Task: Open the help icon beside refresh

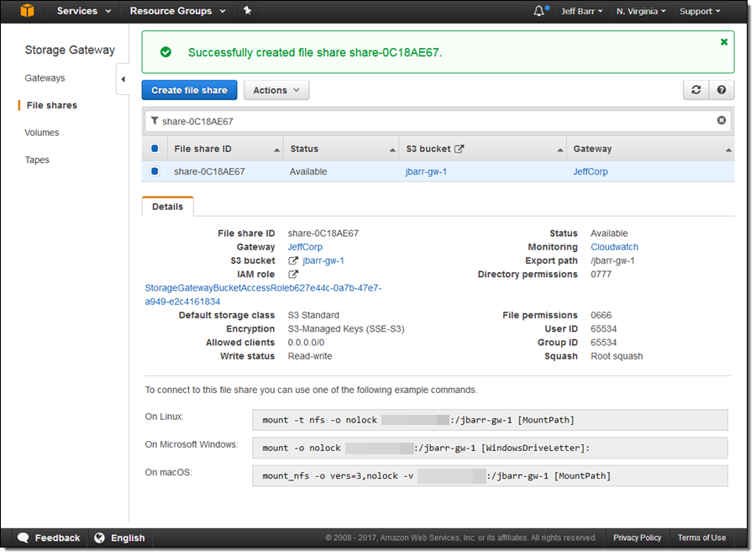Action: click(723, 90)
